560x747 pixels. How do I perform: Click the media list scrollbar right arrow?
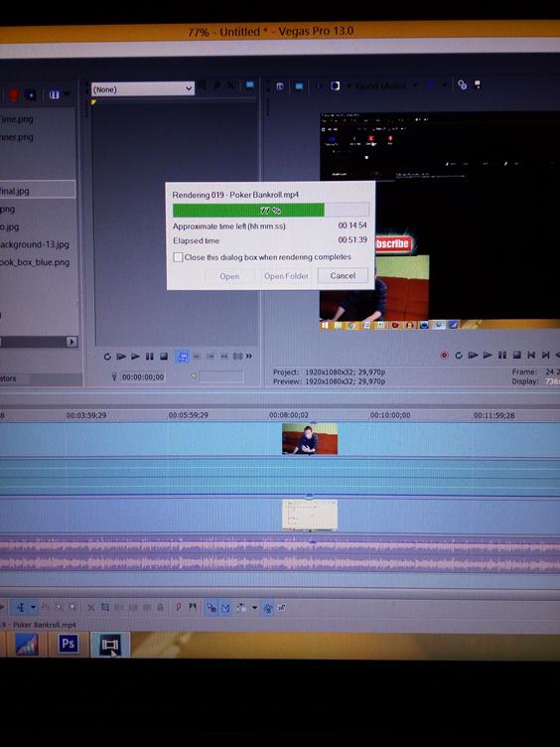pyautogui.click(x=71, y=342)
